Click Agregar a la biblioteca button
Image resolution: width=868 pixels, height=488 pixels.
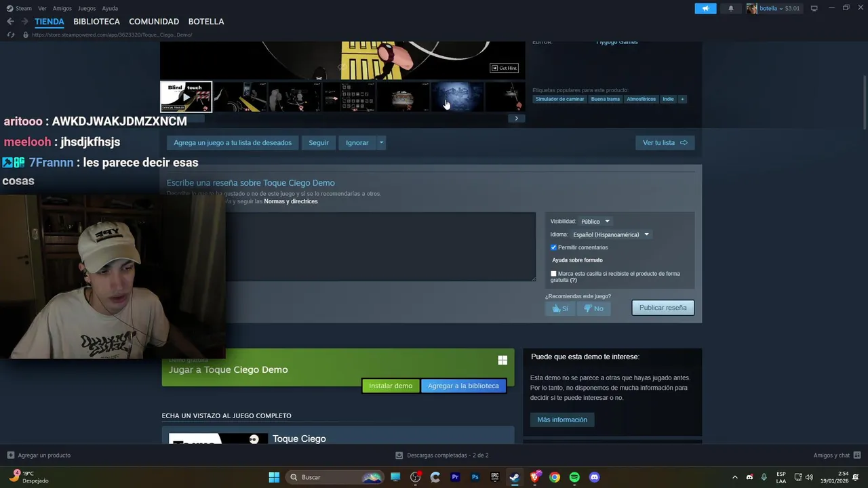click(463, 386)
